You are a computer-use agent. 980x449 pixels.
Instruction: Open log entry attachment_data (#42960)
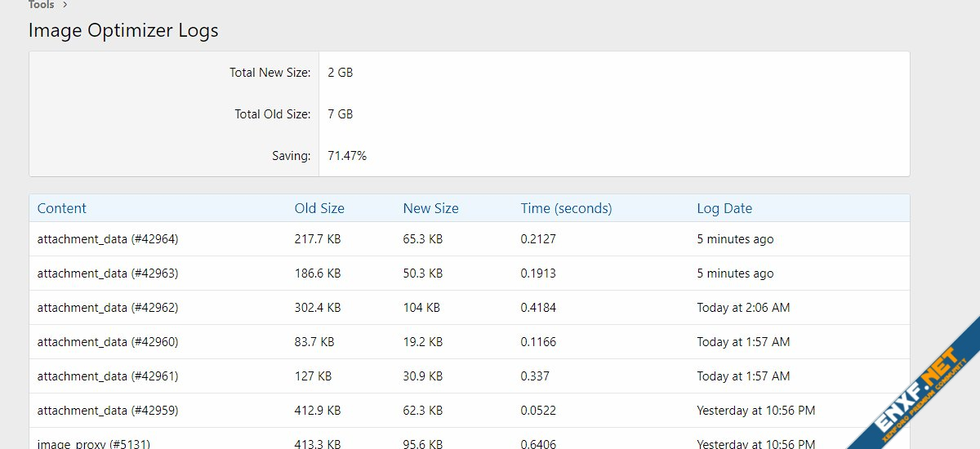[x=108, y=342]
